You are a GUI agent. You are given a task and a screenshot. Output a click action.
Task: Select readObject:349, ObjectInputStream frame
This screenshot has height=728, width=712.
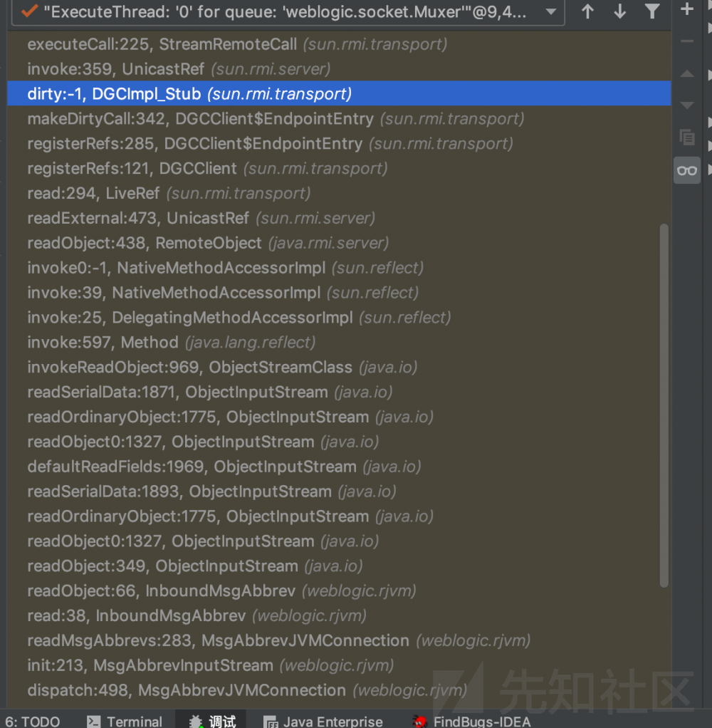pos(340,566)
